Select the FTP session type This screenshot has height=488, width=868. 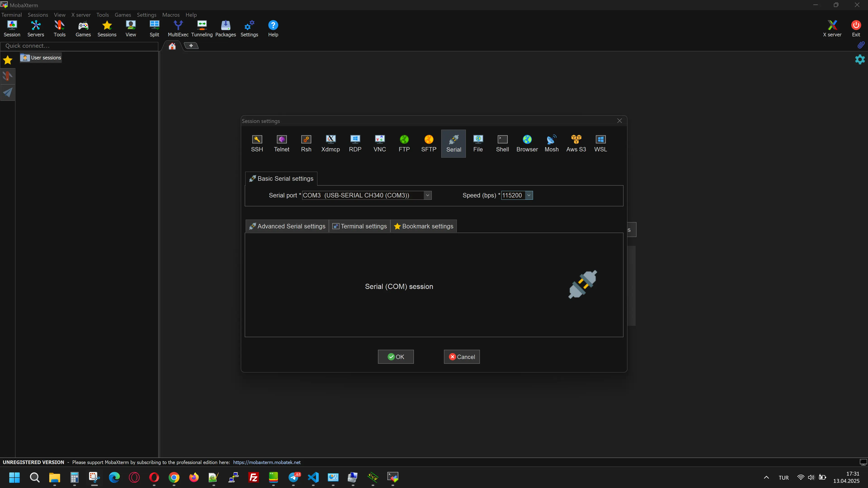[x=404, y=144]
